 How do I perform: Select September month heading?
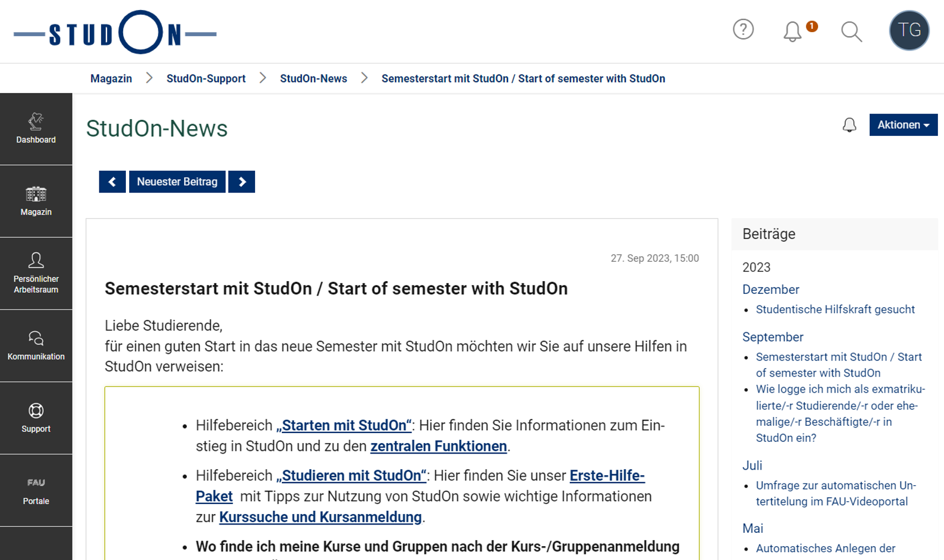pyautogui.click(x=773, y=337)
